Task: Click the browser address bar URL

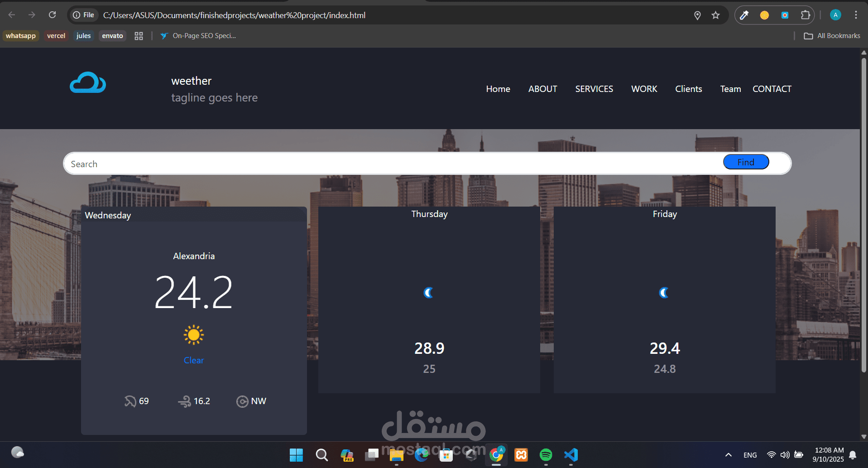Action: [234, 15]
